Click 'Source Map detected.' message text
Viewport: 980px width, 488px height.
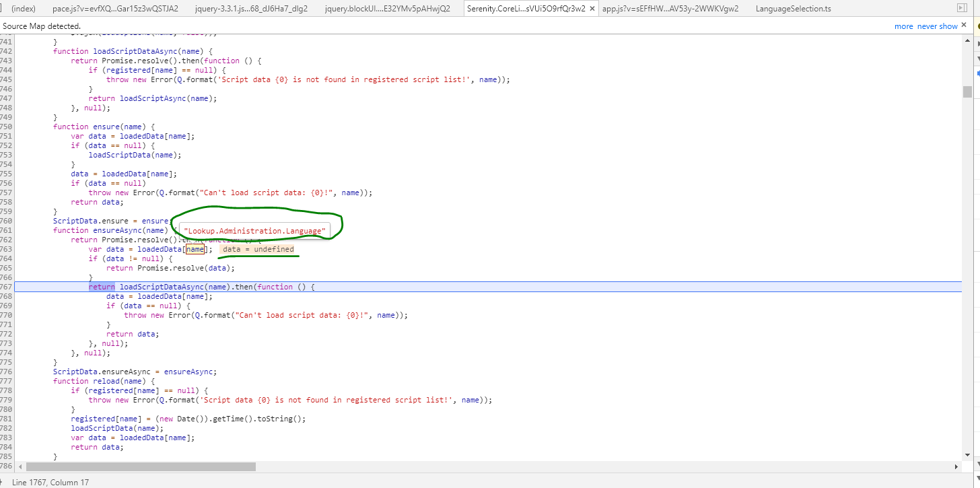pos(42,26)
